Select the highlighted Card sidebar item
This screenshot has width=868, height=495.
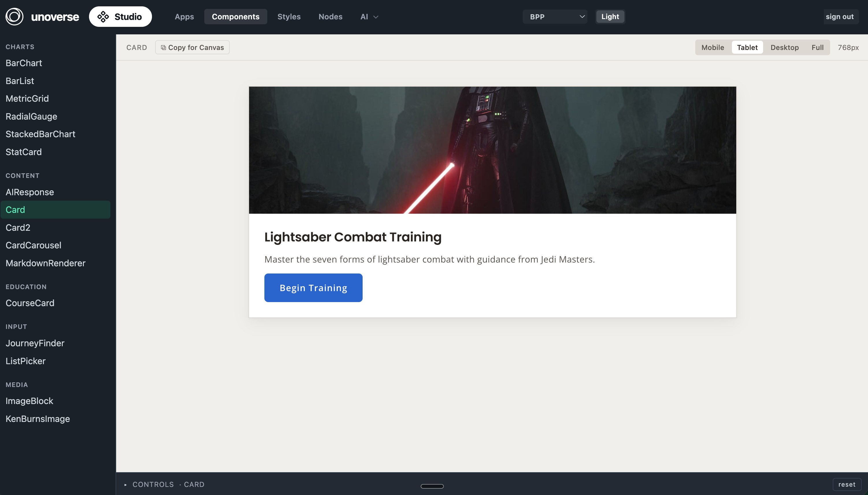(55, 210)
